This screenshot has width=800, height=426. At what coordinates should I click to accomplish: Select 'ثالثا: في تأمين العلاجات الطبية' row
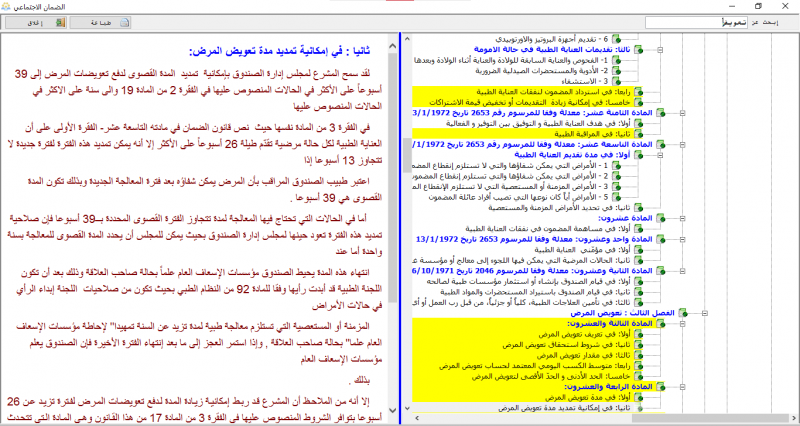(x=521, y=303)
